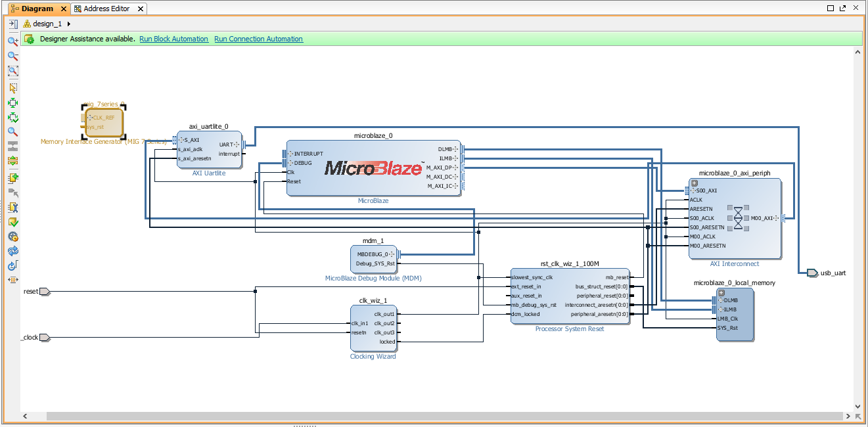Click the ext_reset_in pin on Processor System Reset
This screenshot has width=868, height=427.
click(x=526, y=286)
